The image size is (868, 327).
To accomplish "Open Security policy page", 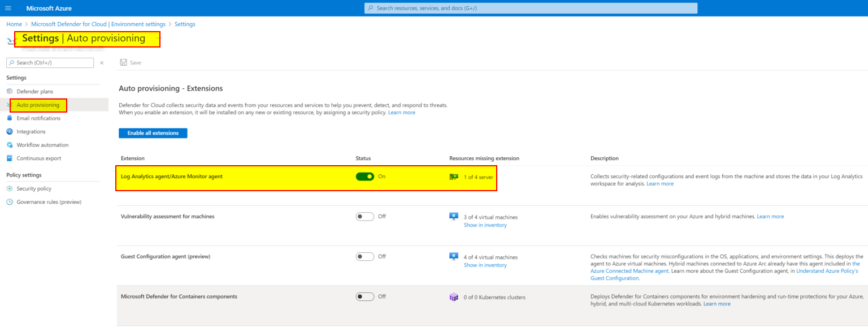I will click(34, 188).
